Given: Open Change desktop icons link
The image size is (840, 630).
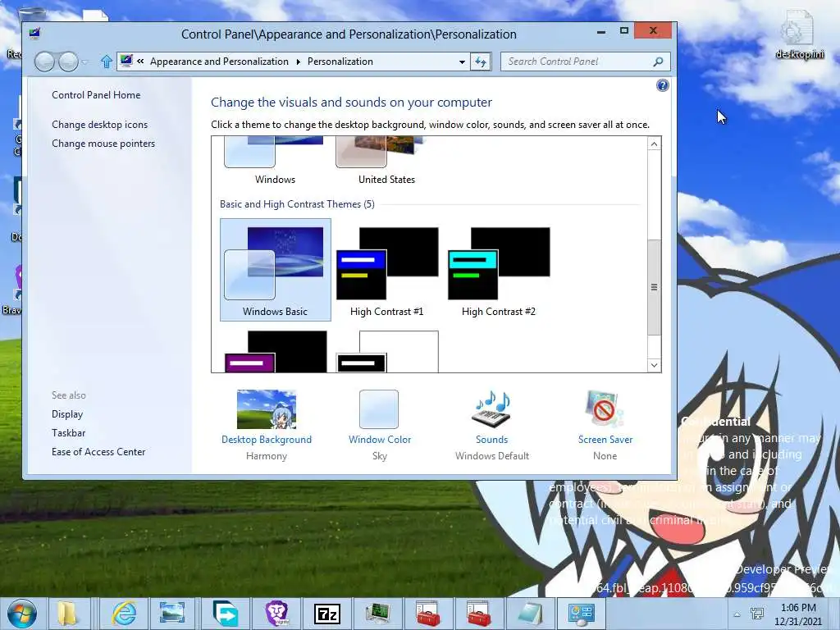Looking at the screenshot, I should [x=99, y=125].
